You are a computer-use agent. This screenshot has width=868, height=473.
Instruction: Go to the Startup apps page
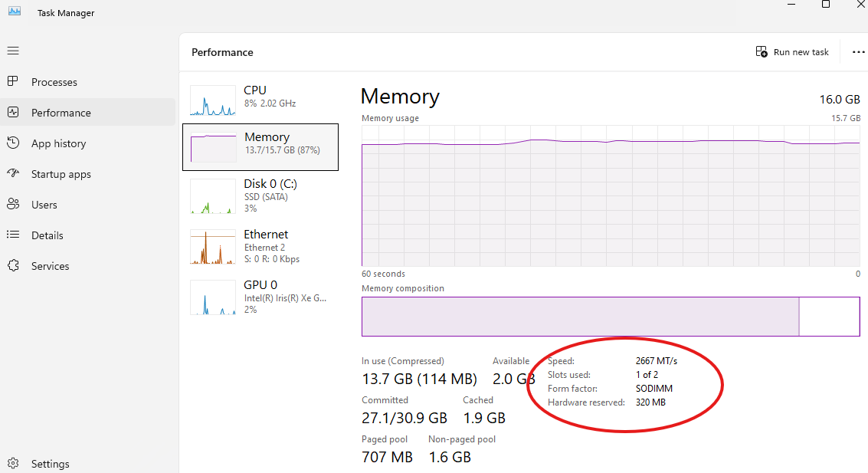pos(61,174)
